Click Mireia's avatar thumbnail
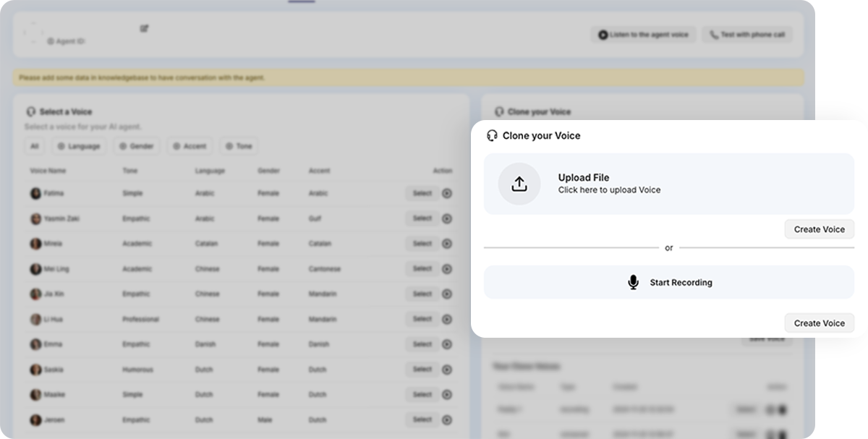 (35, 244)
